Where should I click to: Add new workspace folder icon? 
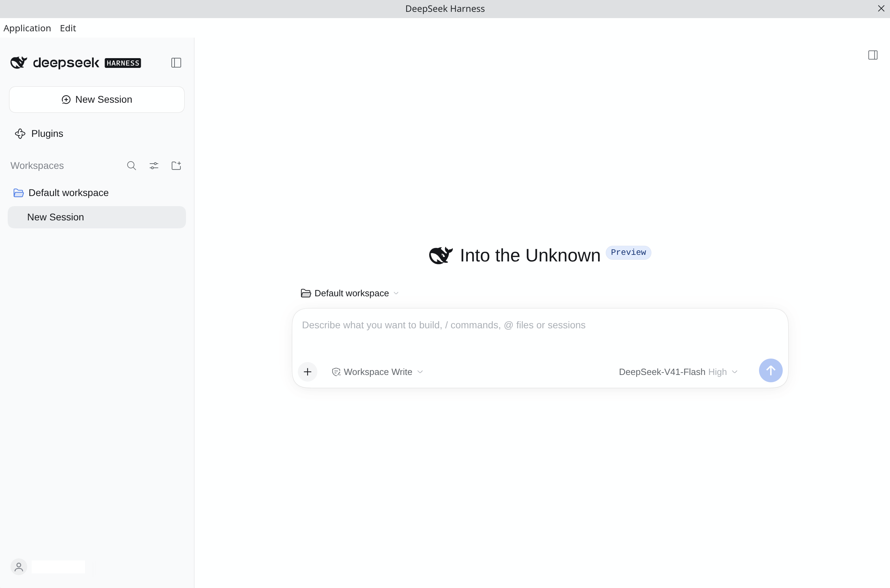click(x=176, y=166)
